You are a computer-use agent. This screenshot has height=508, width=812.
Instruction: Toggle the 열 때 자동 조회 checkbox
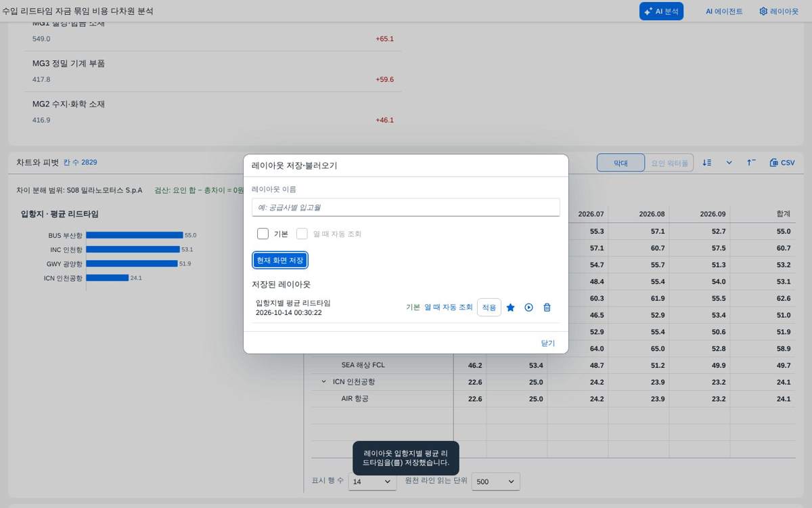[302, 234]
